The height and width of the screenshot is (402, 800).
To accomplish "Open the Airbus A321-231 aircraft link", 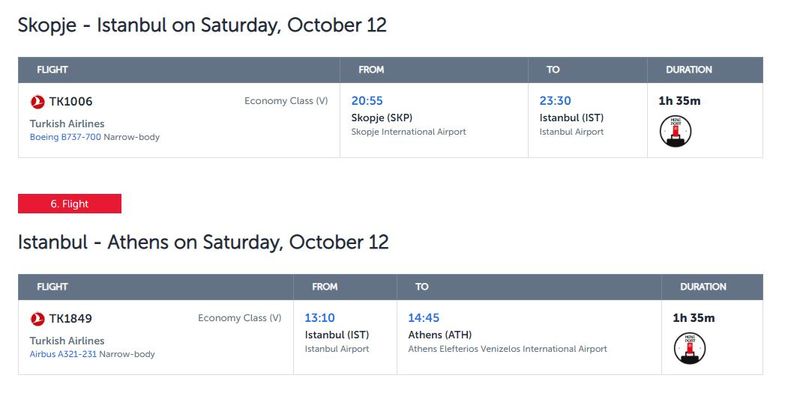I will 63,354.
